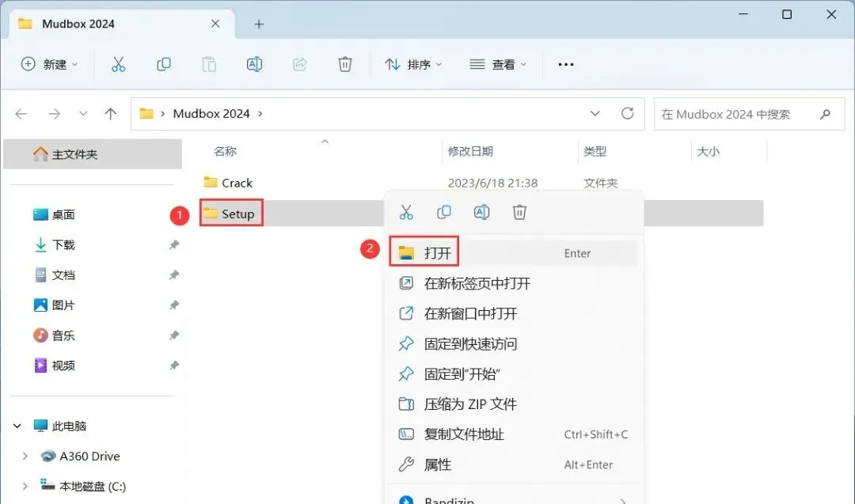Image resolution: width=855 pixels, height=504 pixels.
Task: Select the Crack folder
Action: click(x=228, y=183)
